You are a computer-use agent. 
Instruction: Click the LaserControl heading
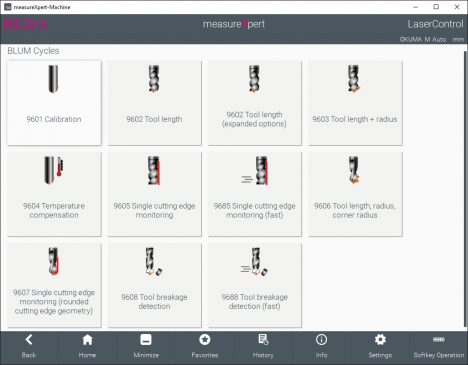coord(435,24)
